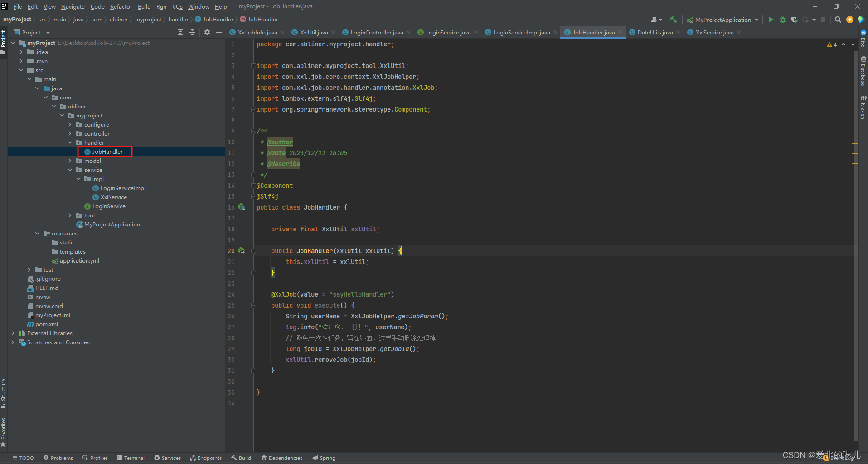Run with coverage shield icon
Image resolution: width=868 pixels, height=464 pixels.
pyautogui.click(x=794, y=20)
